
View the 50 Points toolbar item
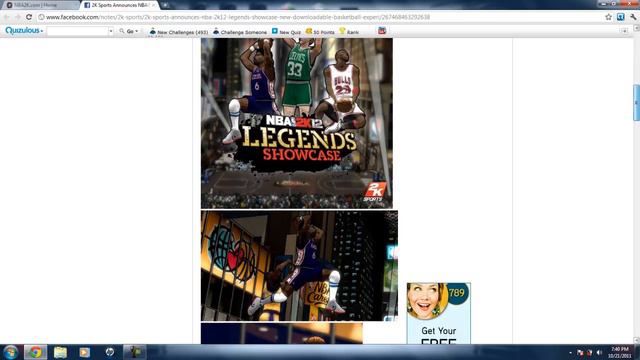pos(320,31)
